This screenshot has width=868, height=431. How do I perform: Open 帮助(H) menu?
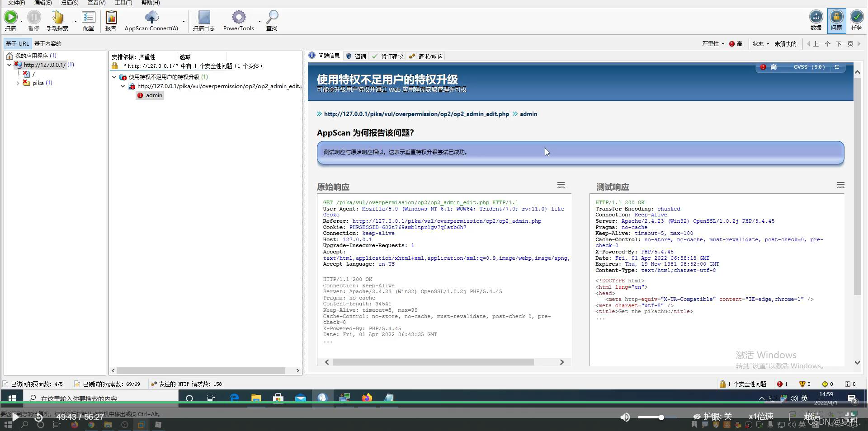click(151, 3)
